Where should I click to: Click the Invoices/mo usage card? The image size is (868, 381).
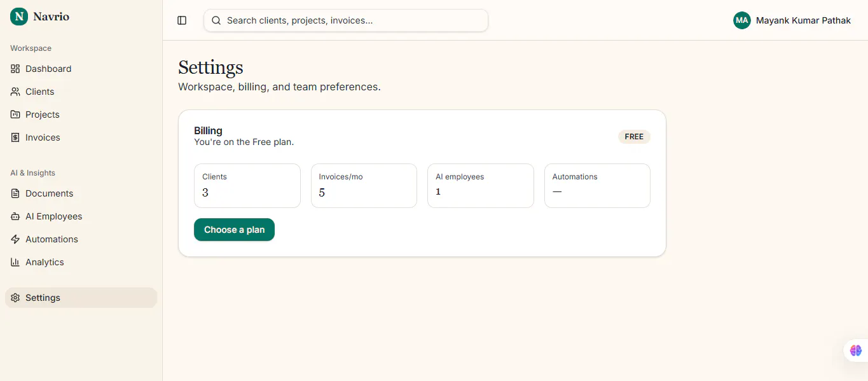[x=364, y=186]
